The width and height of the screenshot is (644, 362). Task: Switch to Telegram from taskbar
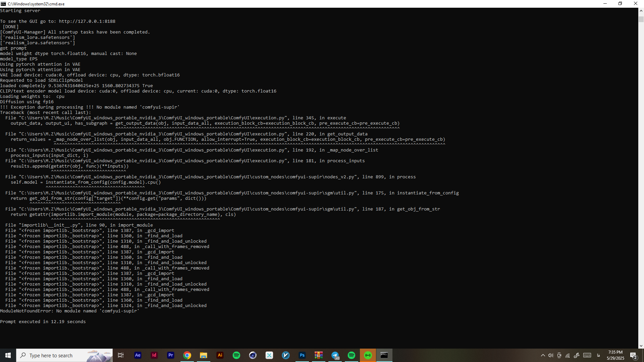point(335,355)
